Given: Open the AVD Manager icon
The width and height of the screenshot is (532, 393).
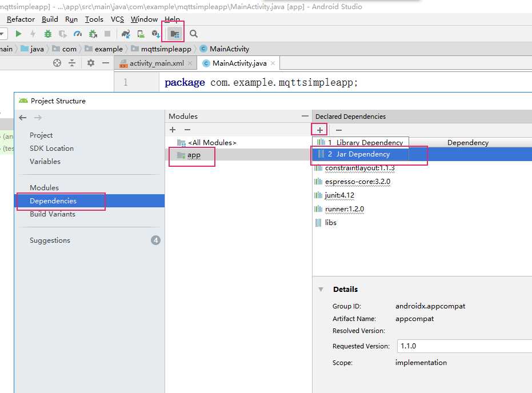Looking at the screenshot, I should click(x=141, y=34).
